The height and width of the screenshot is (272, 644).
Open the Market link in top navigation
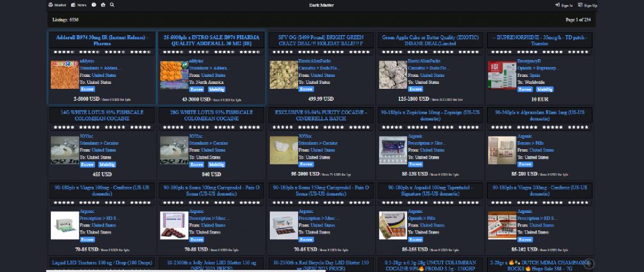(57, 5)
